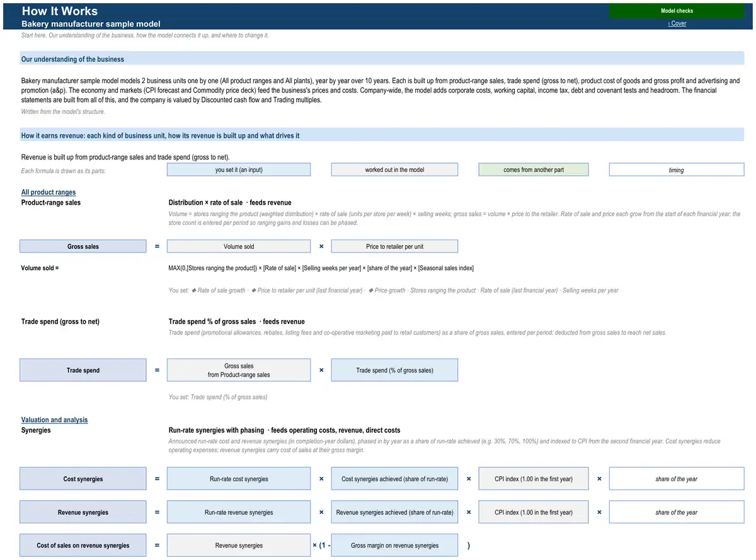Select the "worked out in the model" legend box
The width and height of the screenshot is (756, 560).
pos(394,169)
